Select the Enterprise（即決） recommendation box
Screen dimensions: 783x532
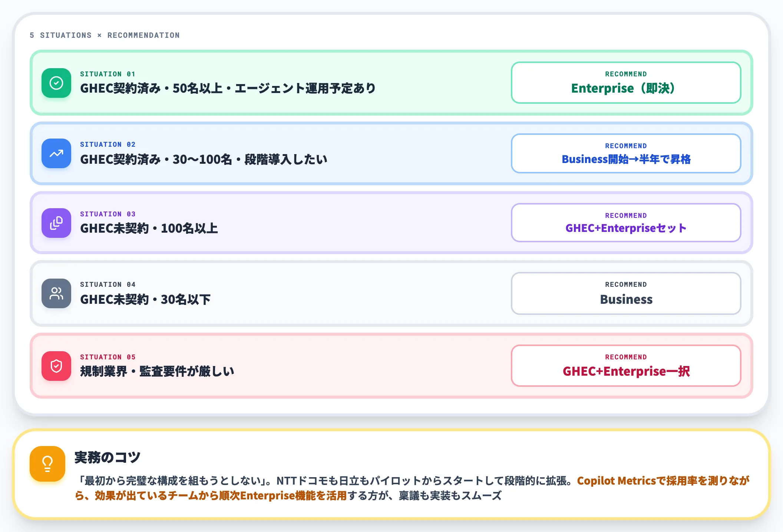(x=626, y=83)
